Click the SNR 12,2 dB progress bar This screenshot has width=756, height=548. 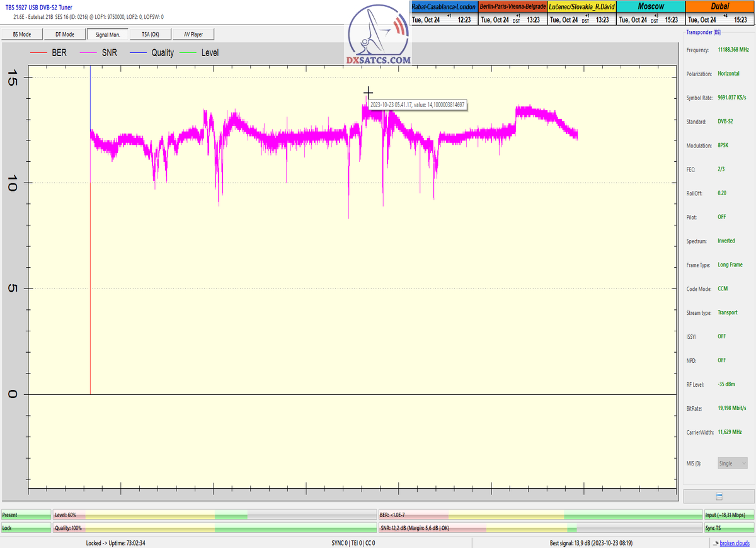click(x=540, y=528)
